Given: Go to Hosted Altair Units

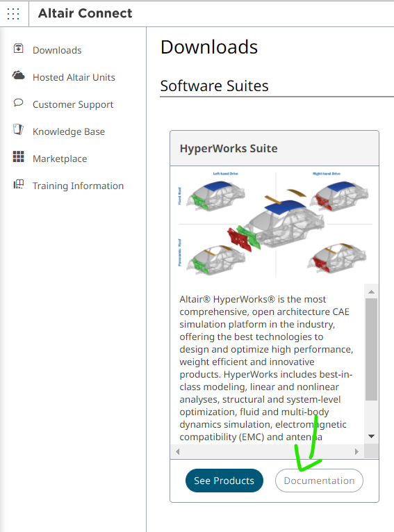Looking at the screenshot, I should point(74,77).
